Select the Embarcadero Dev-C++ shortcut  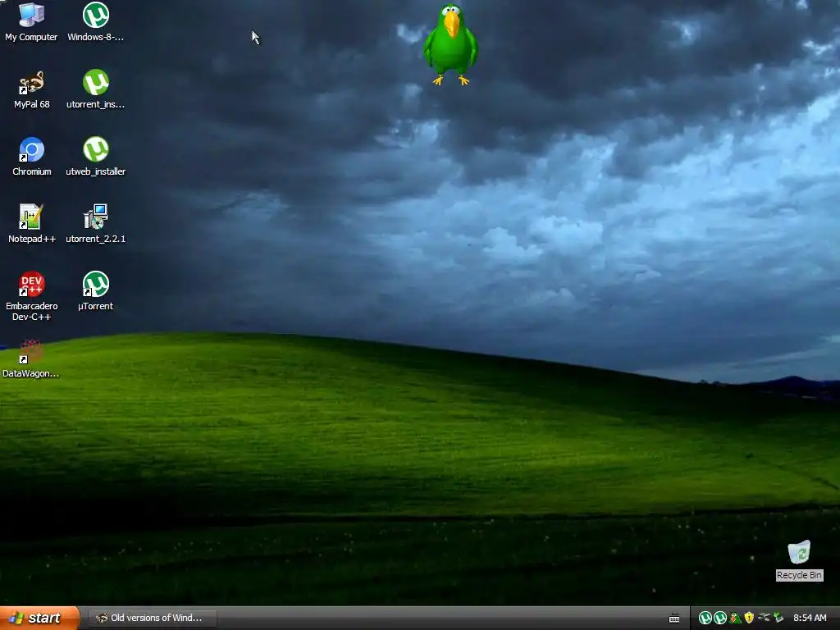pyautogui.click(x=32, y=296)
